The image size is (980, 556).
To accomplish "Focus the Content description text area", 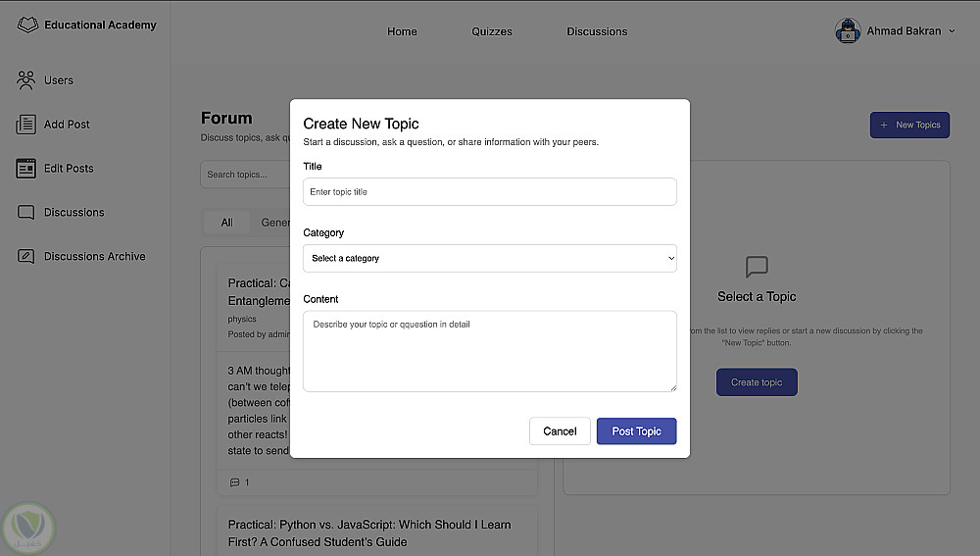I will (x=489, y=351).
